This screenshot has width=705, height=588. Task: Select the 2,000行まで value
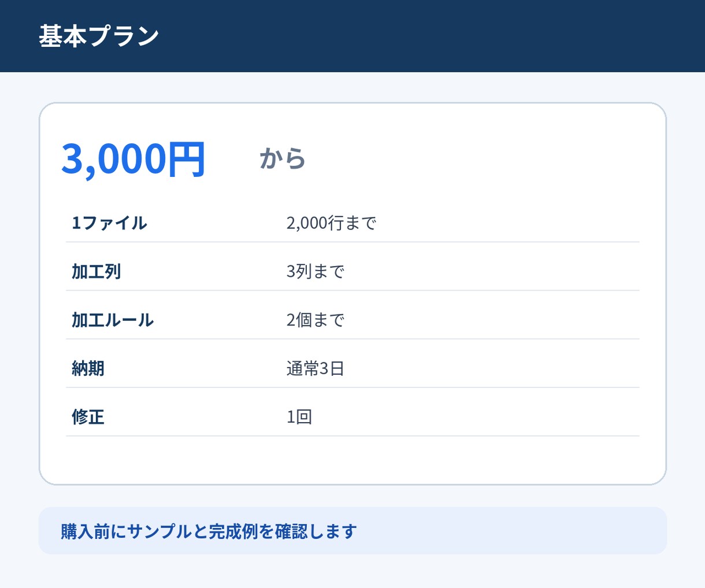pyautogui.click(x=331, y=223)
